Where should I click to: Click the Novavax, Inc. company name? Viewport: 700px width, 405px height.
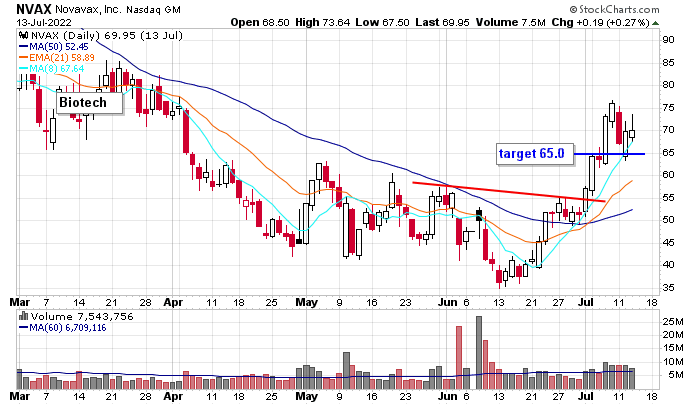click(x=88, y=9)
